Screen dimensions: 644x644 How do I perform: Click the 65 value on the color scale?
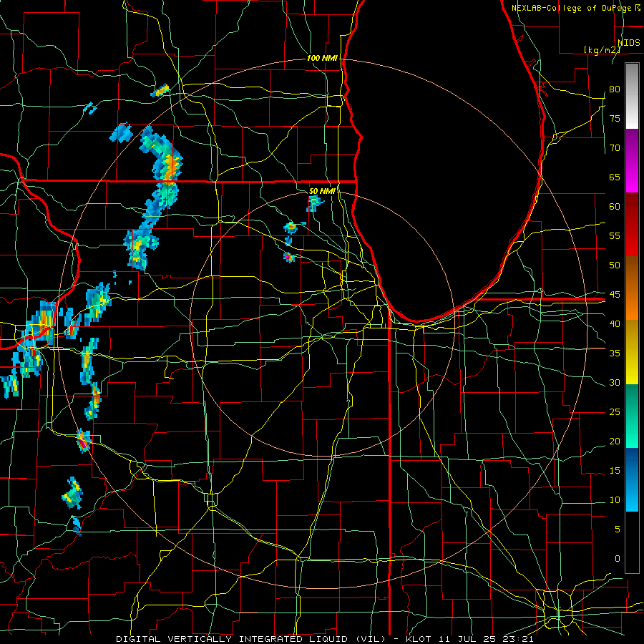[615, 177]
